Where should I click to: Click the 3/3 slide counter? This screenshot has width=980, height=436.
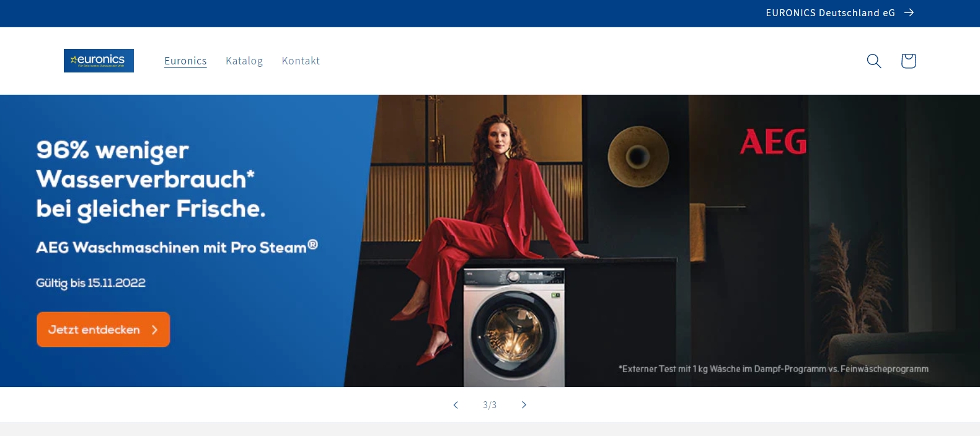click(490, 405)
